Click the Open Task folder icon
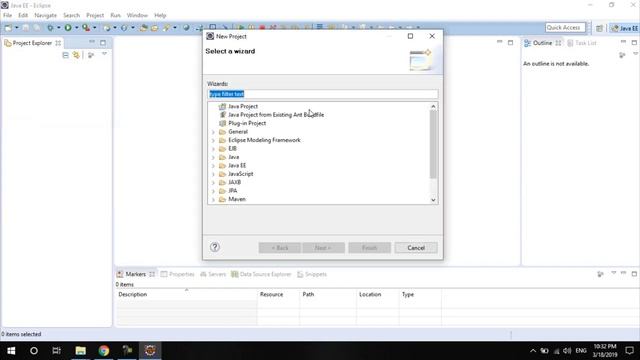This screenshot has width=640, height=360. pos(154,28)
